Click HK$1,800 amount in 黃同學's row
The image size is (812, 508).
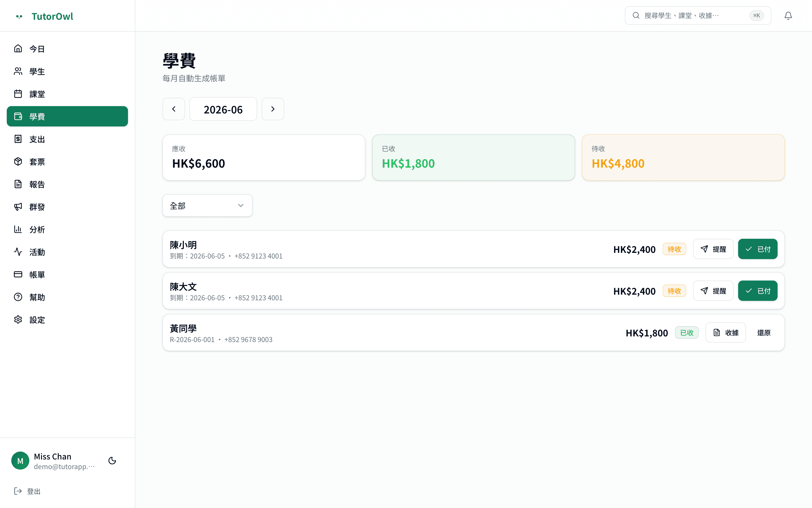[646, 333]
